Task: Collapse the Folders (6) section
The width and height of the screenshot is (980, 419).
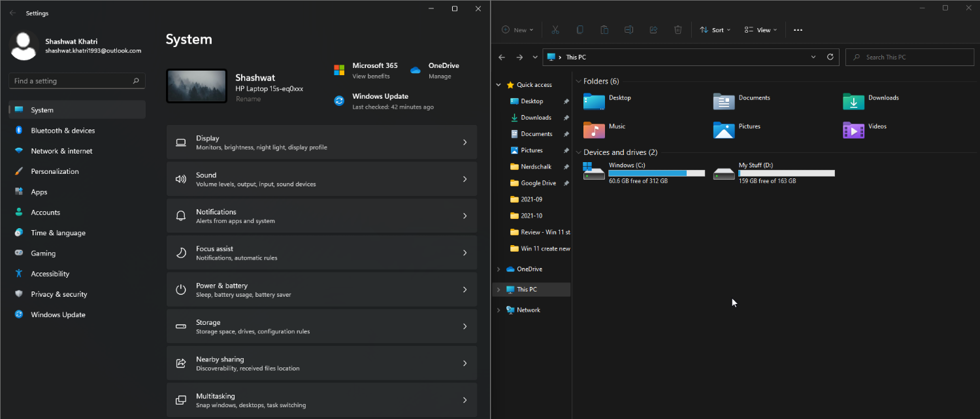Action: pyautogui.click(x=578, y=82)
